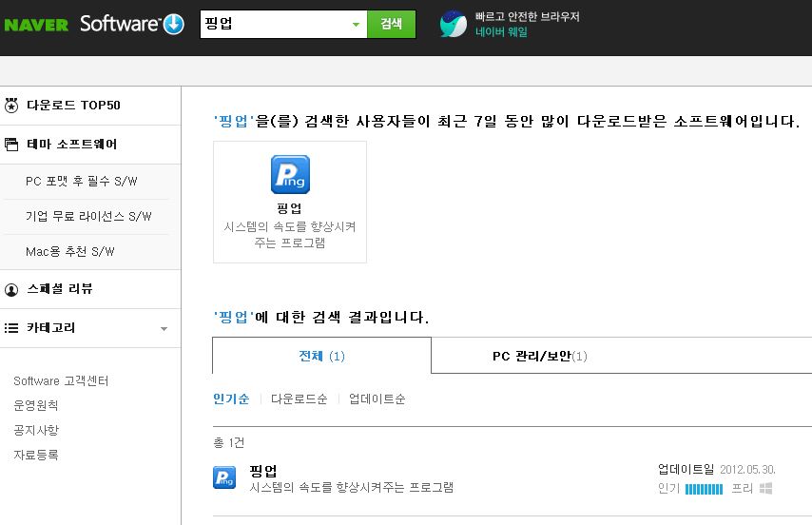Open the 핑업 title in results list
812x525 pixels.
[263, 471]
